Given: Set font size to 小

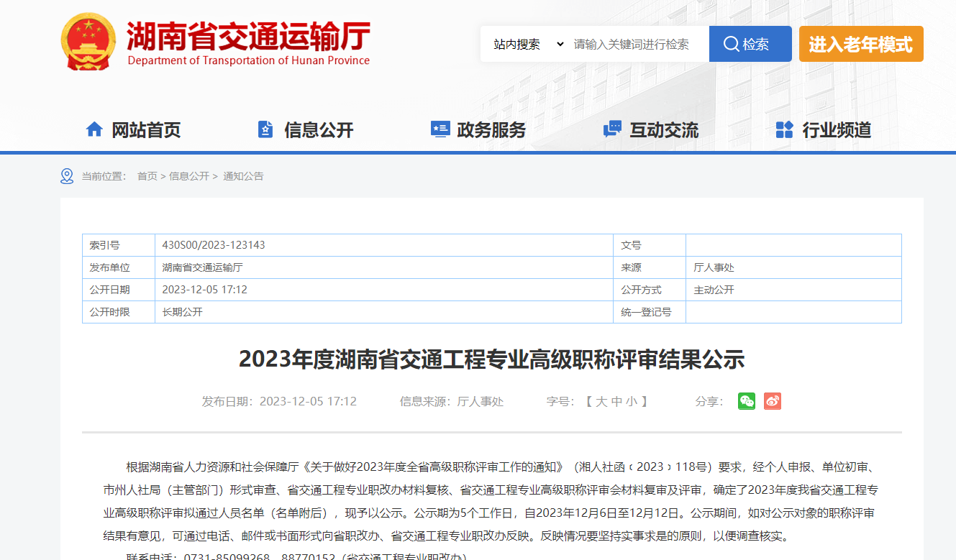Looking at the screenshot, I should point(631,401).
